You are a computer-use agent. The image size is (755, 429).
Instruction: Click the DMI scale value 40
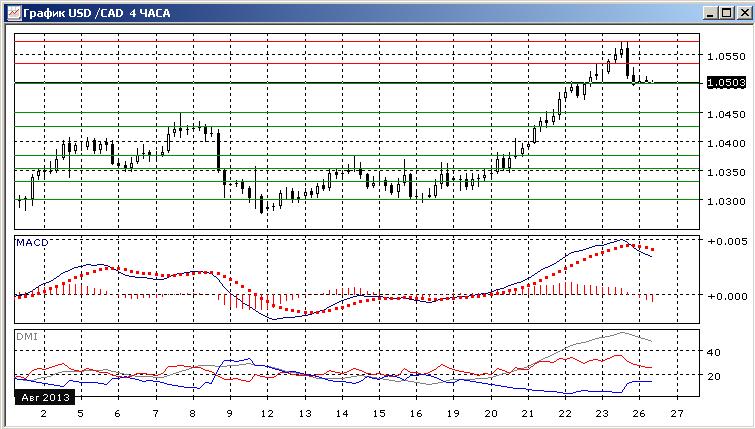(x=714, y=353)
